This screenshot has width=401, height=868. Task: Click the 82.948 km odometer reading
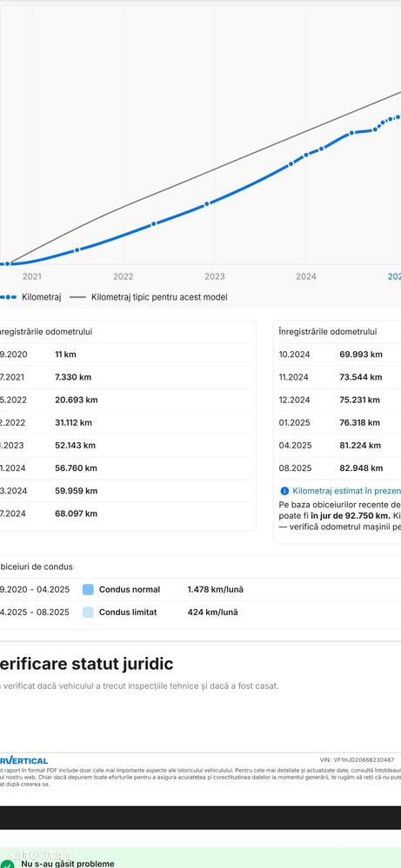361,467
